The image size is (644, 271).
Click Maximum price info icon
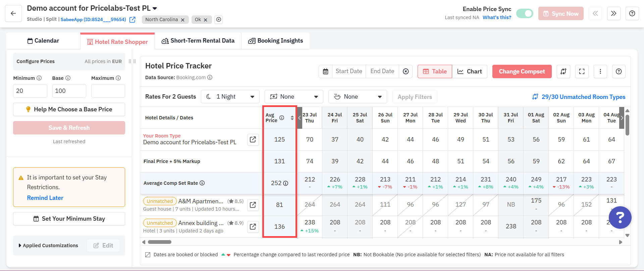click(118, 78)
